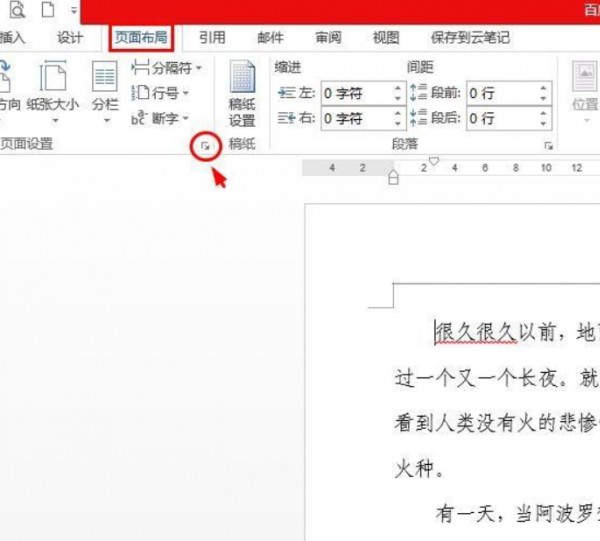Open the paper size menu (纸张大小)
Image resolution: width=600 pixels, height=541 pixels.
pos(53,91)
